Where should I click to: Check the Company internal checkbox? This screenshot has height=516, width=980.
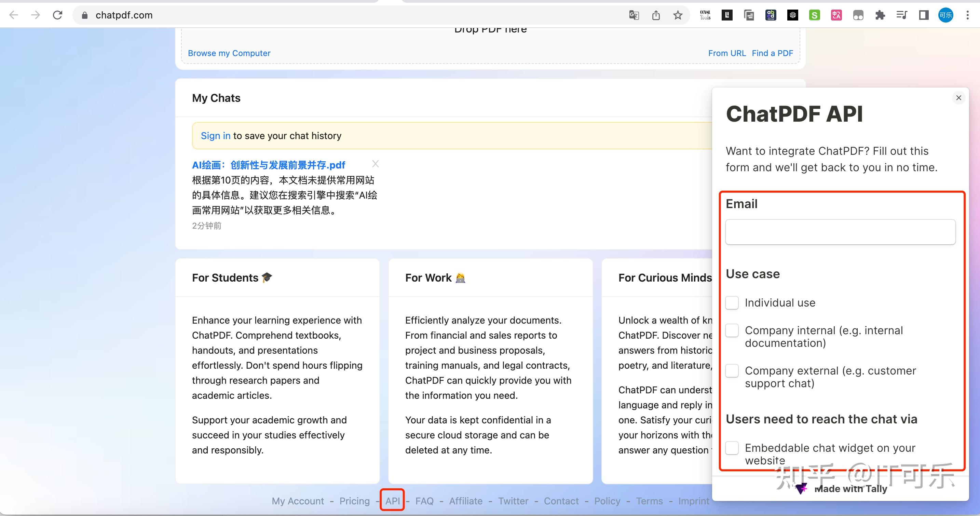(x=732, y=330)
